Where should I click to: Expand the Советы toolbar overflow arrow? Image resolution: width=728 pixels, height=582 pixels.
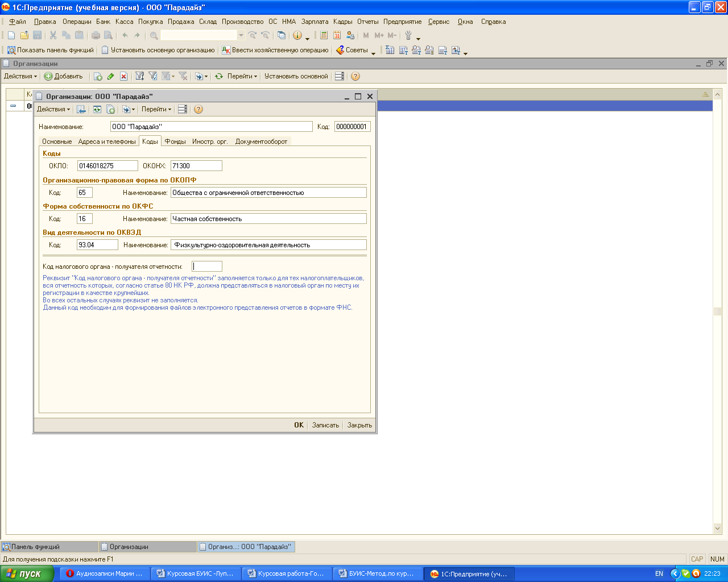coord(373,52)
